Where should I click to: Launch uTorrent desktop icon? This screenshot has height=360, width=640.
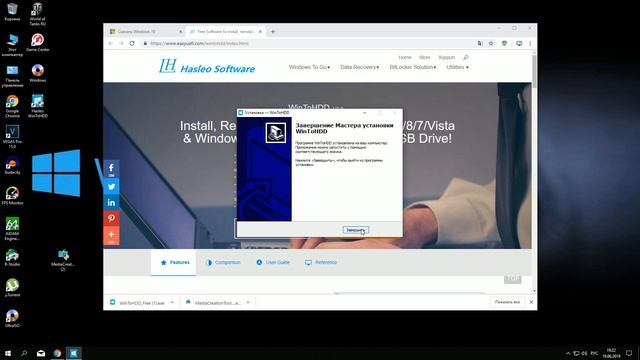coord(12,288)
